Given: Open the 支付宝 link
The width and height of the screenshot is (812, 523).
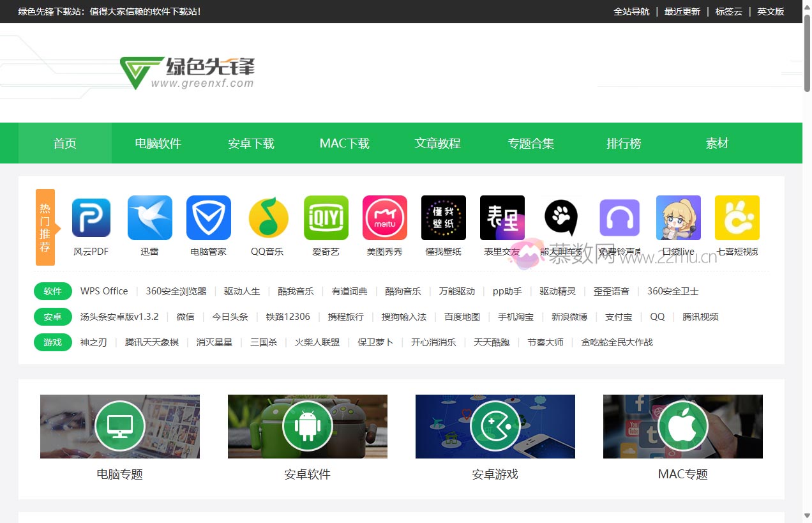Looking at the screenshot, I should point(618,316).
